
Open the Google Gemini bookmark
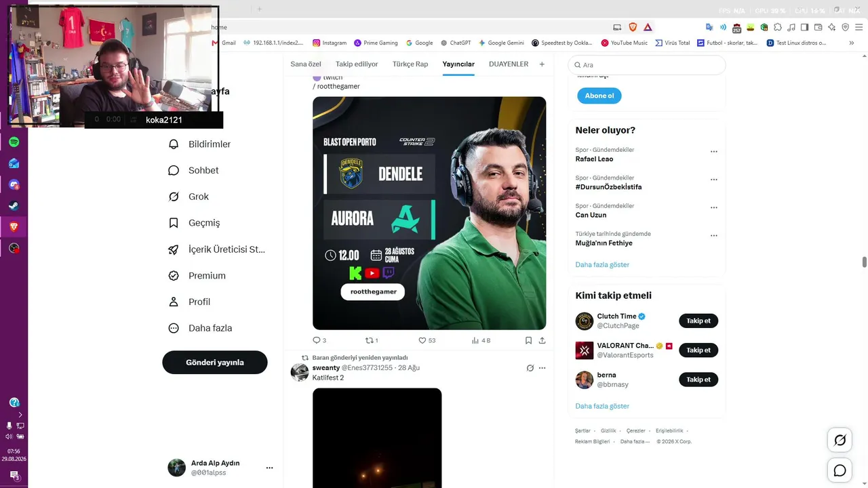pyautogui.click(x=501, y=43)
